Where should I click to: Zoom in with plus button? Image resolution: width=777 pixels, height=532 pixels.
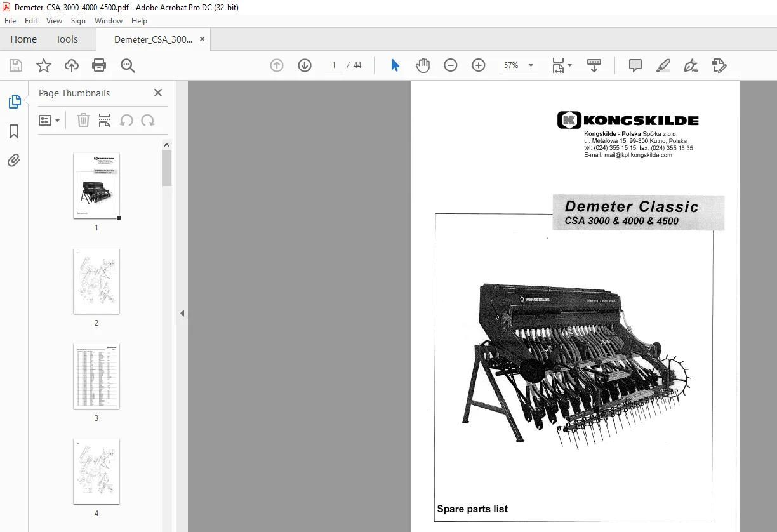click(x=479, y=65)
